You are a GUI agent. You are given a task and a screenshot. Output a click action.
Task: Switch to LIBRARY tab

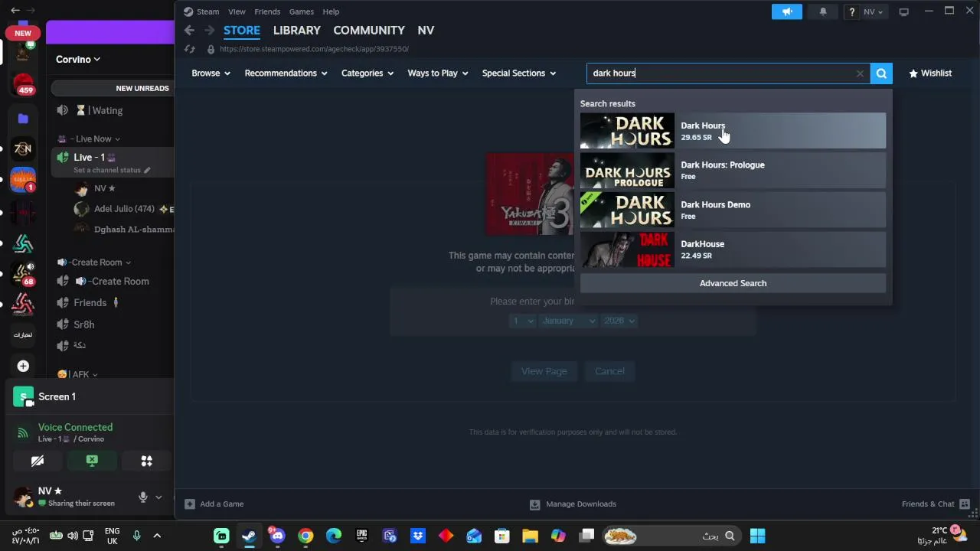[x=296, y=31]
